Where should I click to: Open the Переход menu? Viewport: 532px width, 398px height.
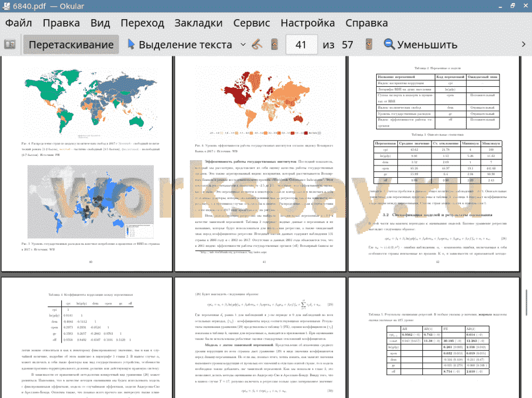[143, 23]
